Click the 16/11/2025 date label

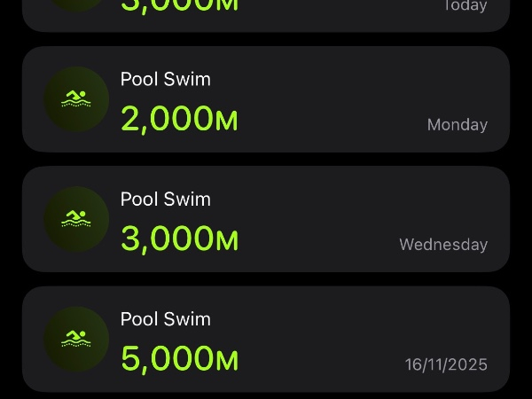click(x=446, y=364)
